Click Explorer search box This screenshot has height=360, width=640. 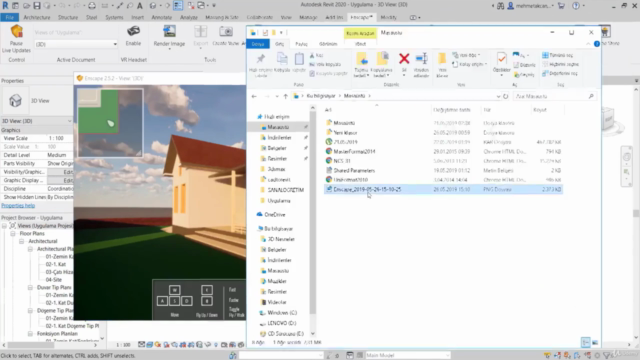pyautogui.click(x=554, y=96)
